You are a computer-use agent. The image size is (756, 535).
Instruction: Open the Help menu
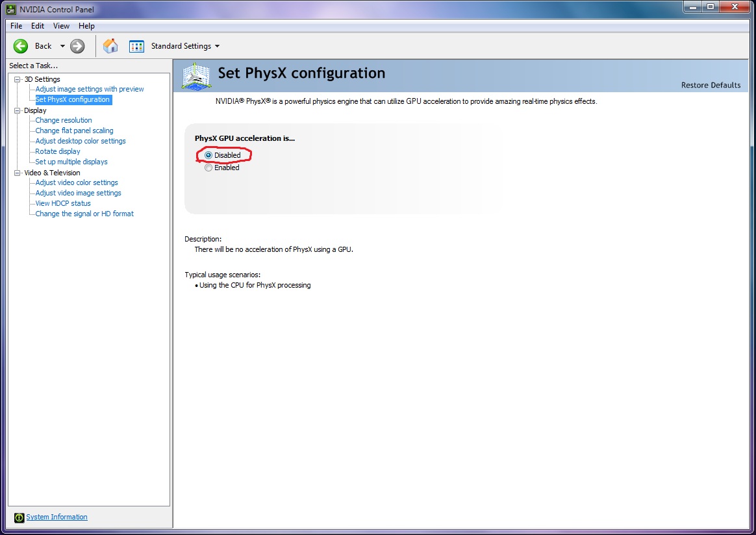coord(87,26)
